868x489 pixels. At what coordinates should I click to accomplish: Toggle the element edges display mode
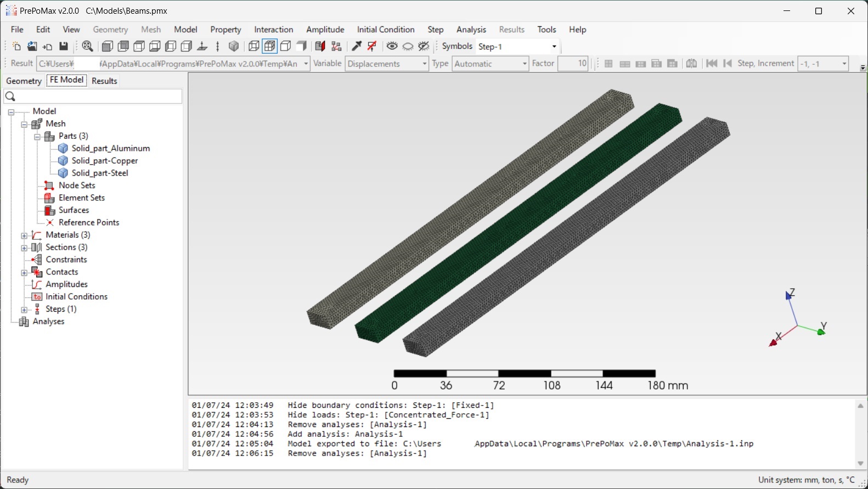tap(270, 47)
